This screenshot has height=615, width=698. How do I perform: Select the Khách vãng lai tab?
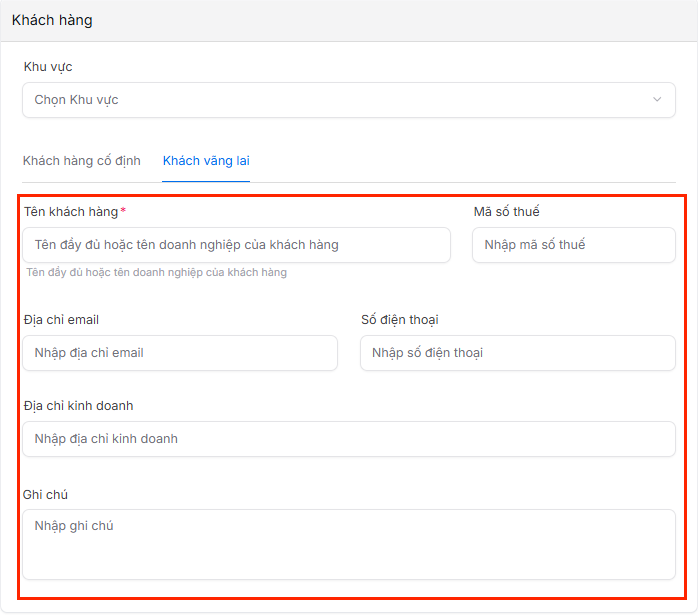click(x=206, y=161)
